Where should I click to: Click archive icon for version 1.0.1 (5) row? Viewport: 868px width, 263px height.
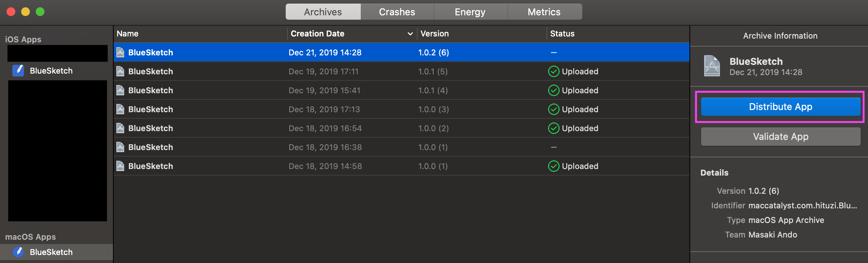(120, 71)
